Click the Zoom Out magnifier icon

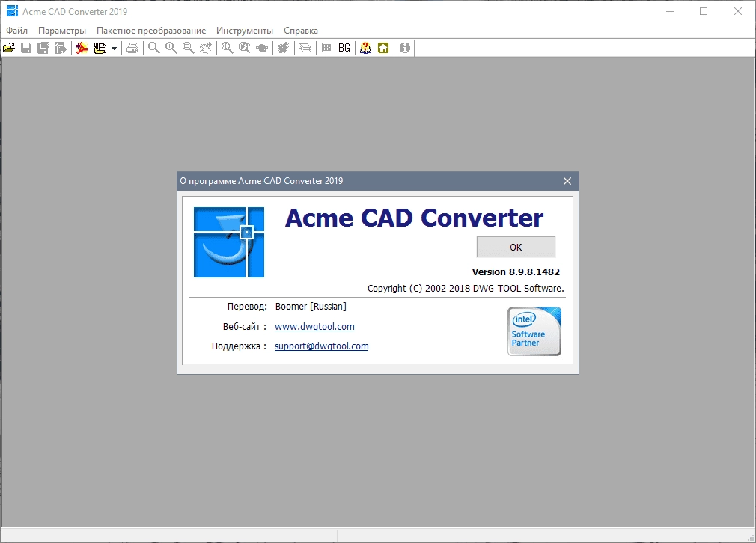(x=153, y=48)
